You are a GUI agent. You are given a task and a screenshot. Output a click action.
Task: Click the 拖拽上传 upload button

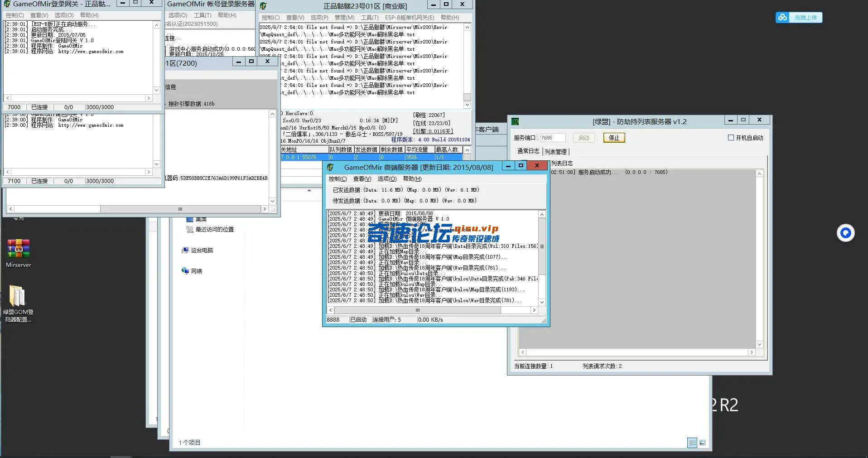click(805, 17)
